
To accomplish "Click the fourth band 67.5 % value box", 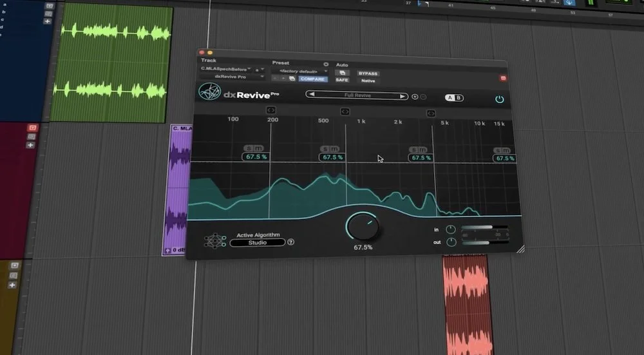I will tap(505, 158).
